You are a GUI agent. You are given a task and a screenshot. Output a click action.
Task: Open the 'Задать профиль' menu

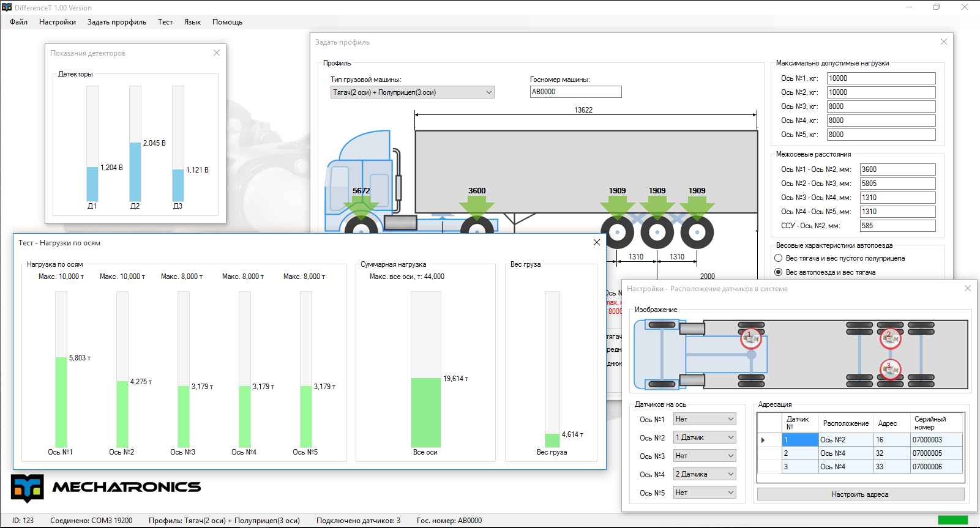click(x=116, y=22)
